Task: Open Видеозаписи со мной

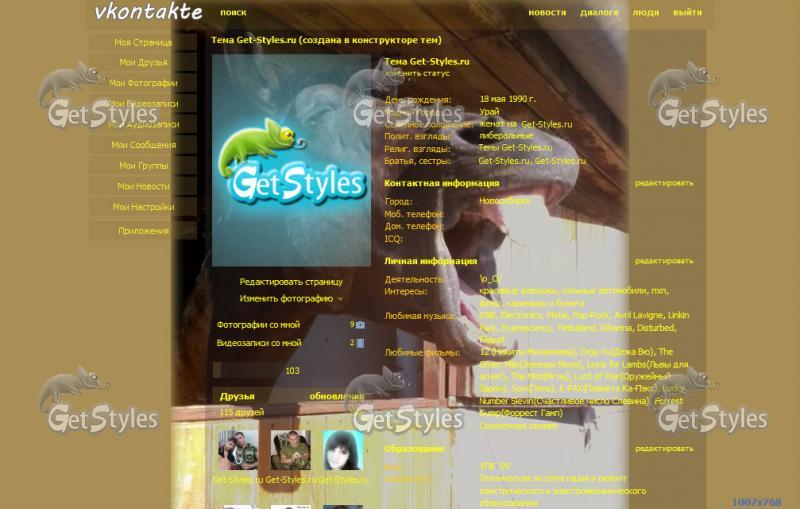Action: pos(259,343)
